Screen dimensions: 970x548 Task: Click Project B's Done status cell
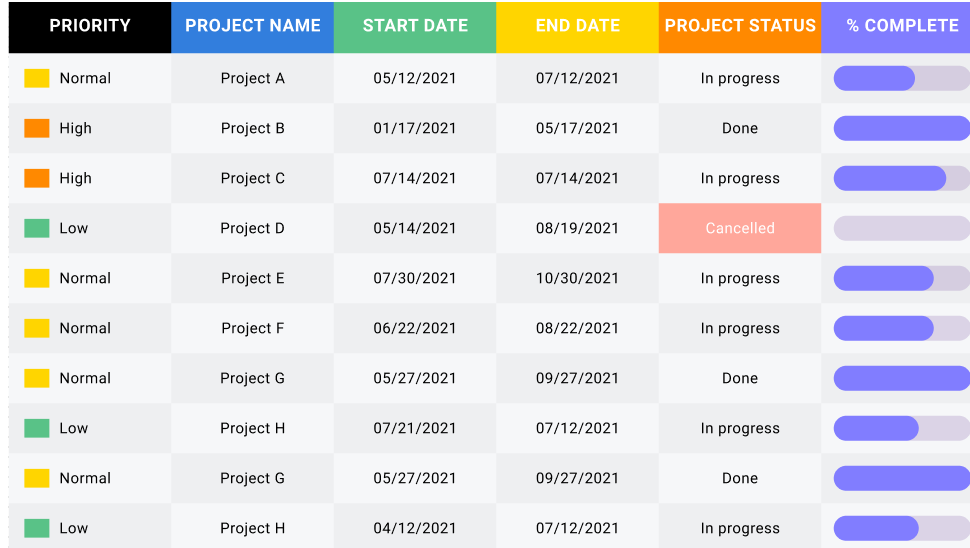740,128
